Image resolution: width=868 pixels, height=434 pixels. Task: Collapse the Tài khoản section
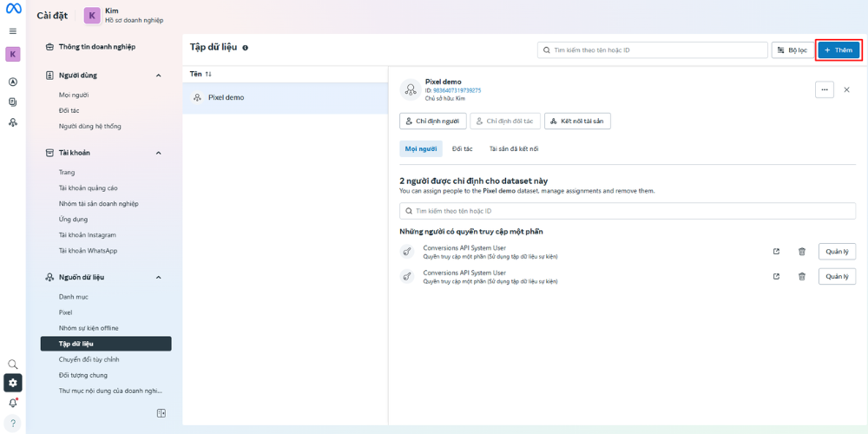(x=158, y=153)
